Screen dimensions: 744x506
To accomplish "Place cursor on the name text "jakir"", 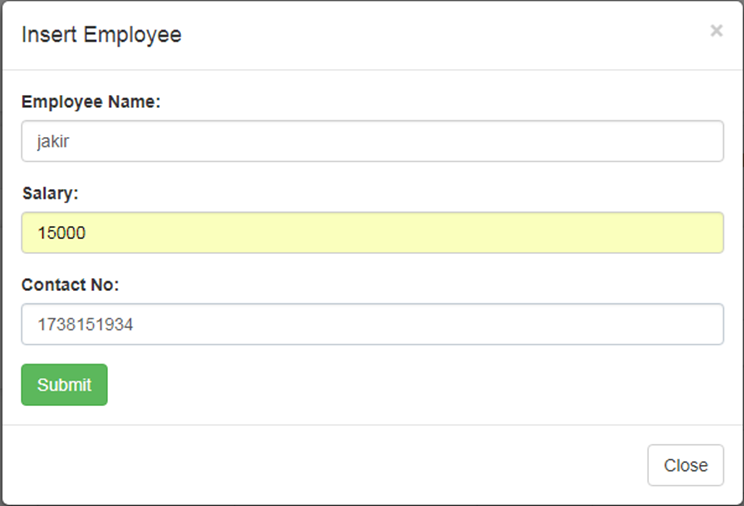I will pyautogui.click(x=53, y=142).
